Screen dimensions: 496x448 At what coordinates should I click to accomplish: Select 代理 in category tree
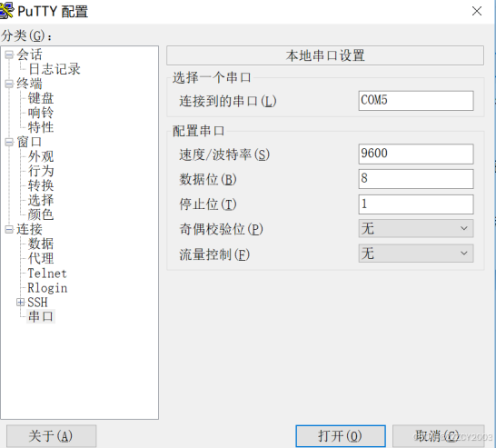point(41,258)
